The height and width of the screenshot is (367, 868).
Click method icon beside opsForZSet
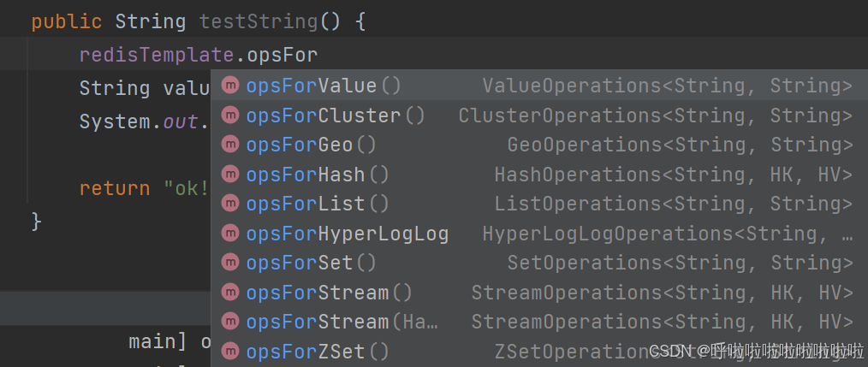229,351
